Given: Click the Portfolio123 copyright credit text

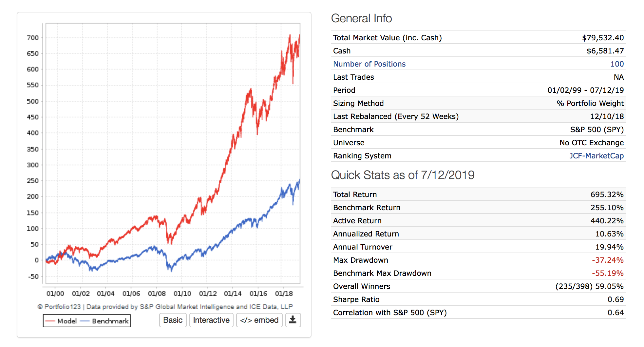Looking at the screenshot, I should pyautogui.click(x=165, y=307).
